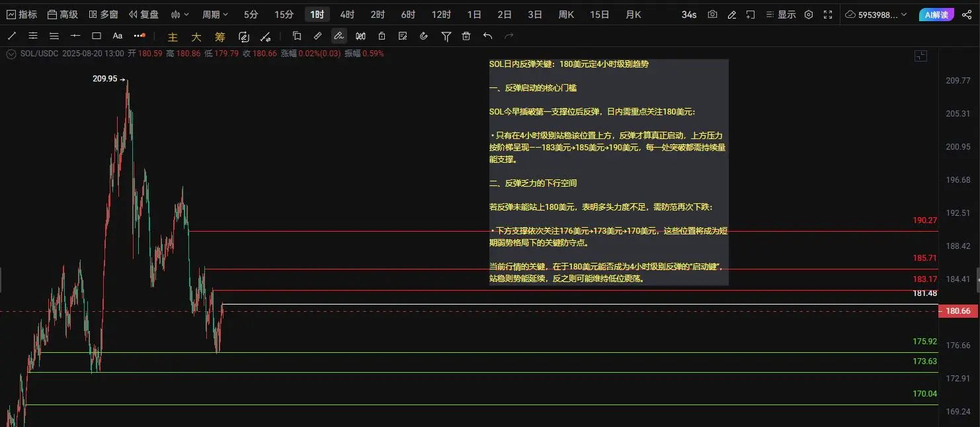Click the rotating pencil auto-draw icon
Viewport: 980px width, 427px height.
244,36
